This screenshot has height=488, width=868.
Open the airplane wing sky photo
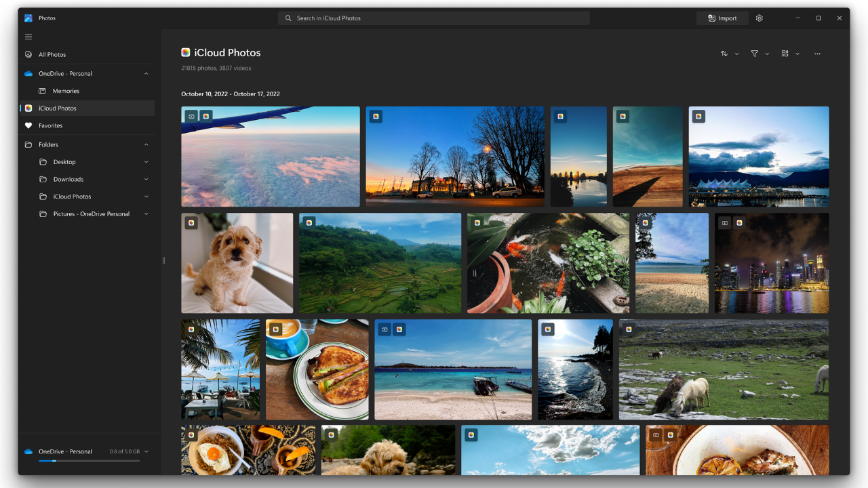271,157
